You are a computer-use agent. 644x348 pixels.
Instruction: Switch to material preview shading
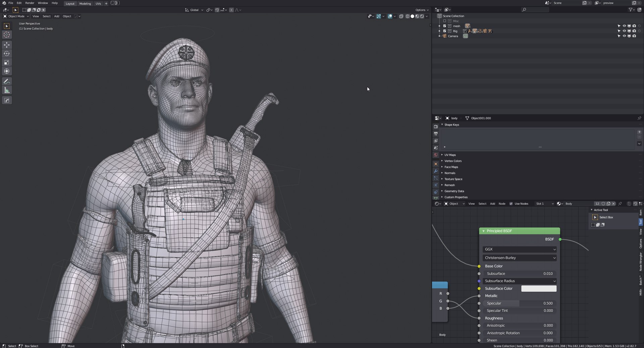(x=417, y=16)
